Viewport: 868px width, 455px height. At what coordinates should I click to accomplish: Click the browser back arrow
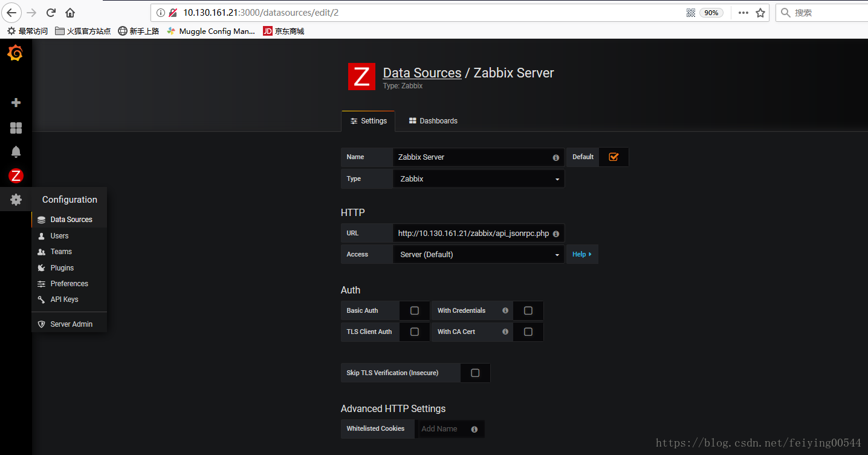[11, 12]
